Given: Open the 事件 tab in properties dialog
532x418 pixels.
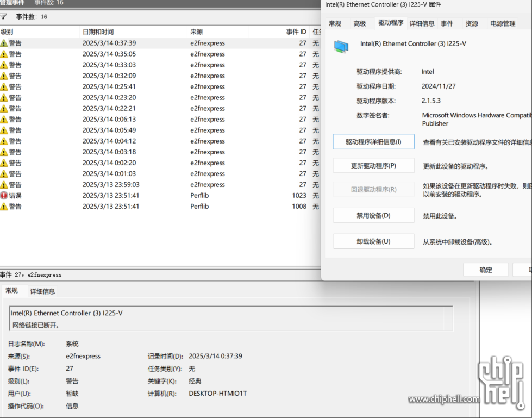Looking at the screenshot, I should (447, 23).
